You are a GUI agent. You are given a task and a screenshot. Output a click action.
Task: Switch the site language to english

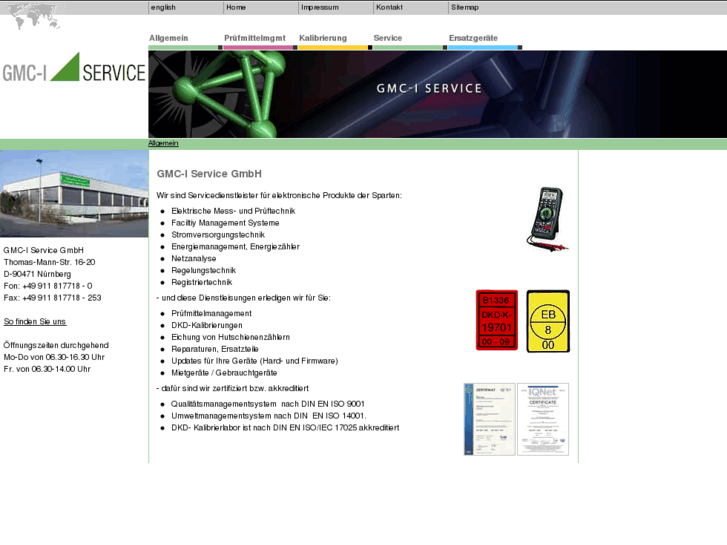click(x=163, y=7)
